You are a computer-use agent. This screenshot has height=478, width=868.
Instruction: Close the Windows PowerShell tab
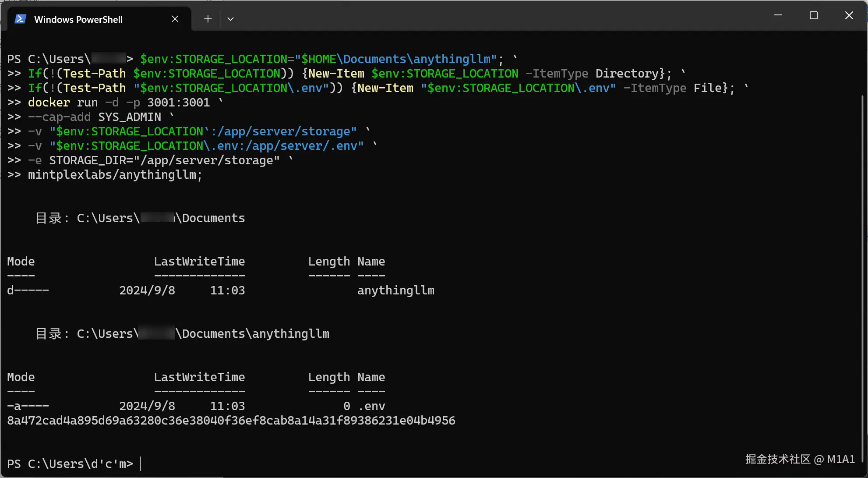pos(175,19)
